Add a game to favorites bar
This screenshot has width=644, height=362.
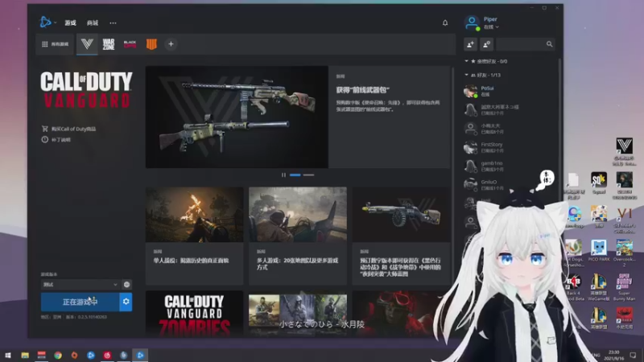point(171,44)
